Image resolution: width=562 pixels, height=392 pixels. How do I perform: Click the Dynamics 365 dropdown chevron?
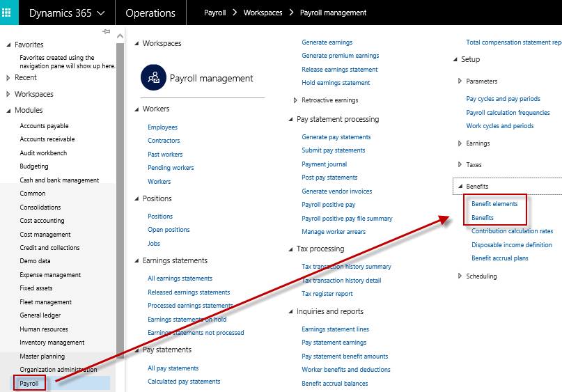tap(101, 13)
